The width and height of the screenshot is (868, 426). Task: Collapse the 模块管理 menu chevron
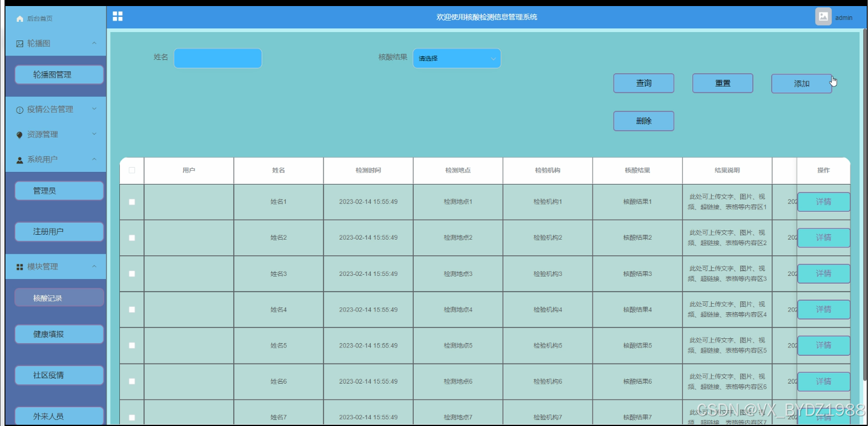[94, 267]
